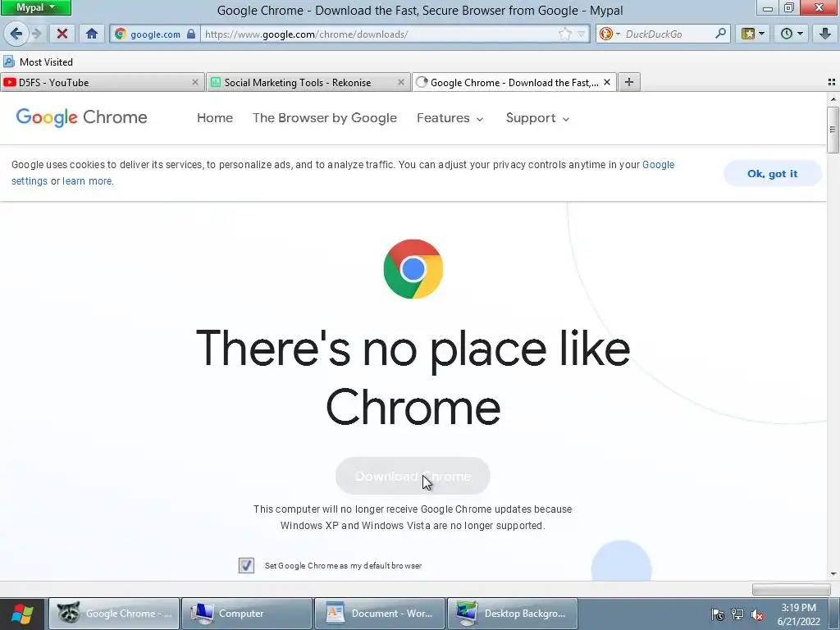The image size is (840, 630).
Task: Close the Social Marketing Tools tab
Action: (400, 83)
